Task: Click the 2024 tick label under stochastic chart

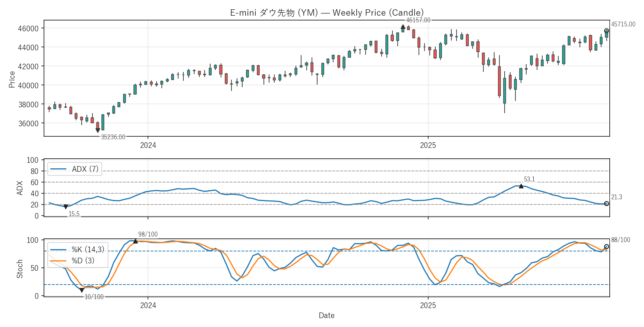Action: (x=148, y=305)
